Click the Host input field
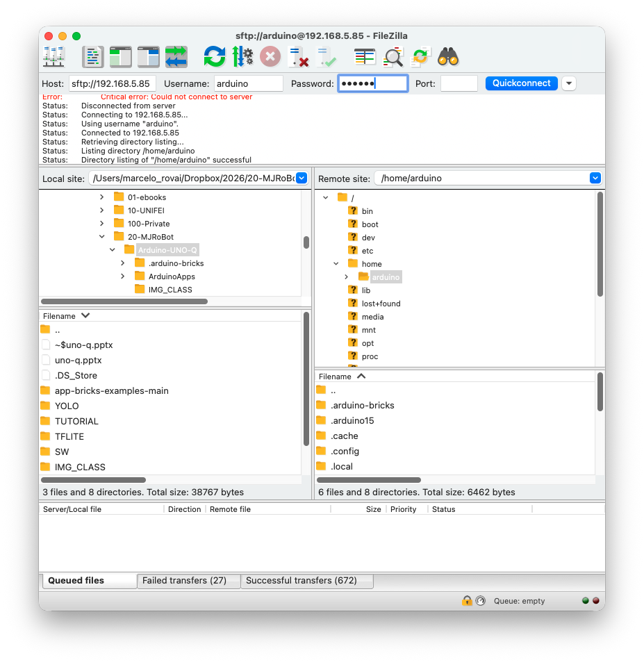The height and width of the screenshot is (662, 644). click(113, 83)
